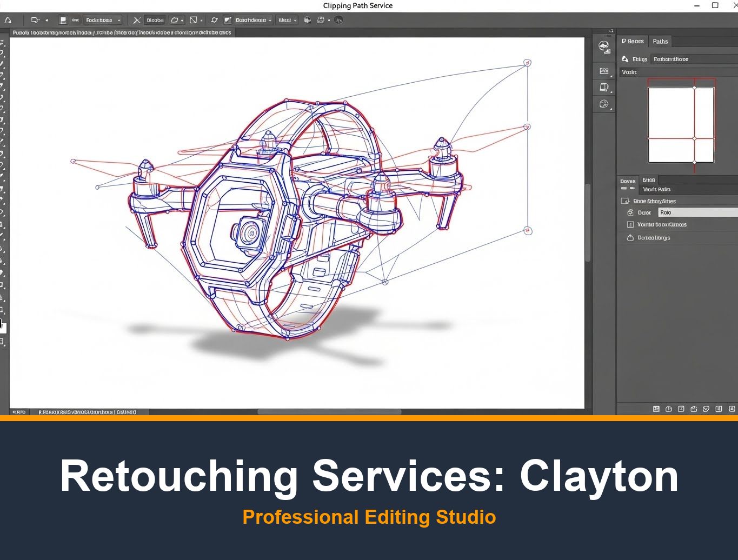Click the rotate arrows icon in options bar
This screenshot has height=560, width=738.
[214, 20]
